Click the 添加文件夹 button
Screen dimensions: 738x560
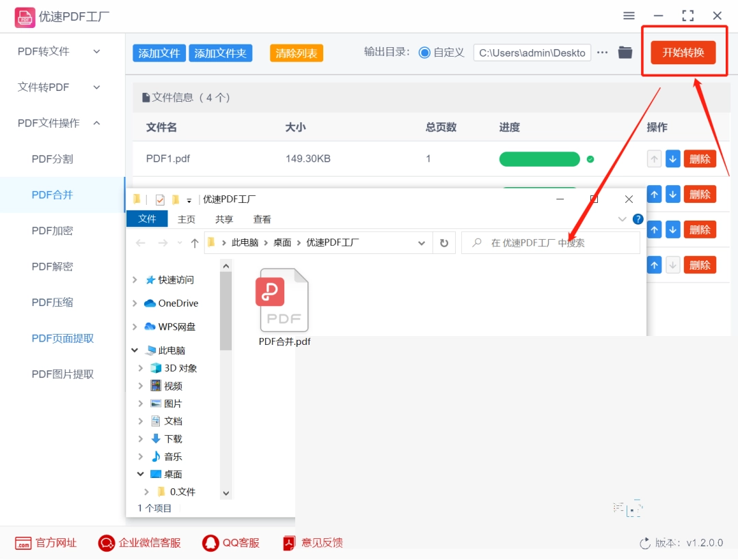220,53
